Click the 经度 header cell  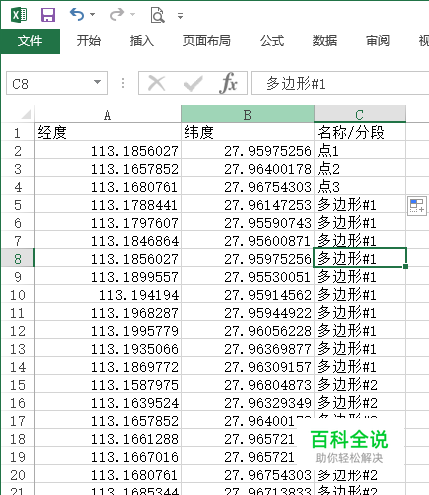click(108, 132)
